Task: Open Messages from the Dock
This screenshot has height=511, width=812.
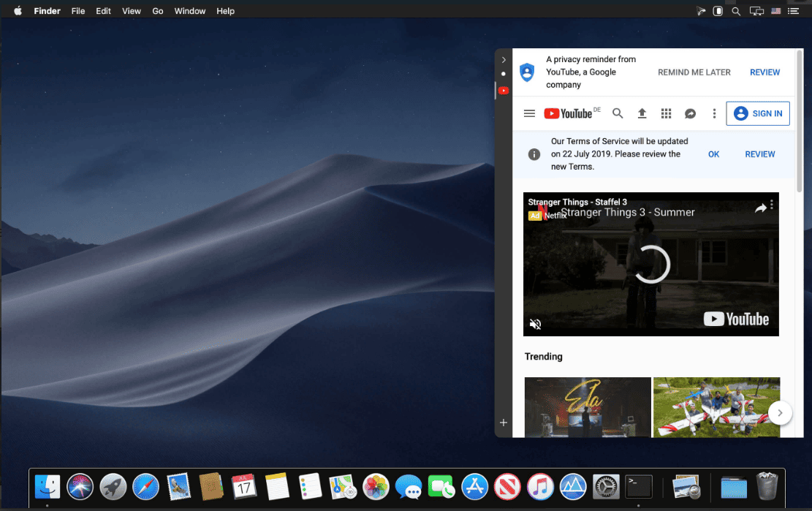Action: 409,487
